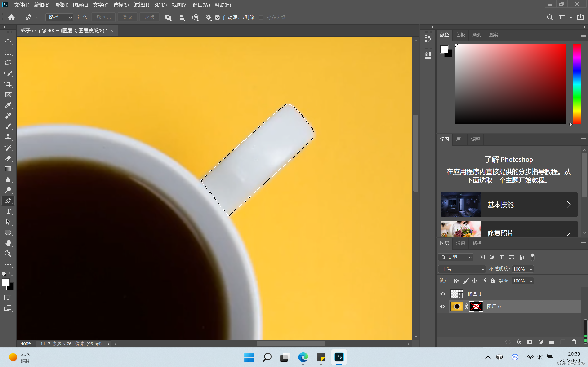Select the Lasso tool
This screenshot has height=367, width=588.
click(x=8, y=63)
